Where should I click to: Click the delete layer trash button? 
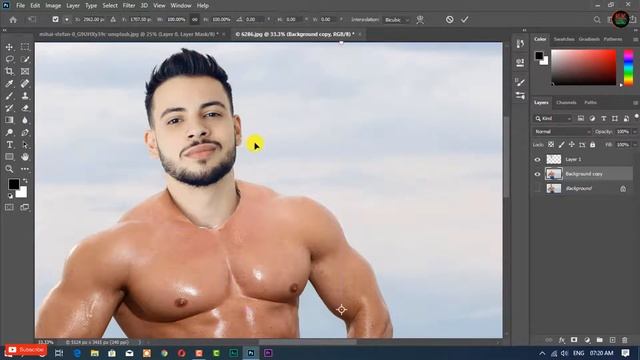click(x=624, y=340)
